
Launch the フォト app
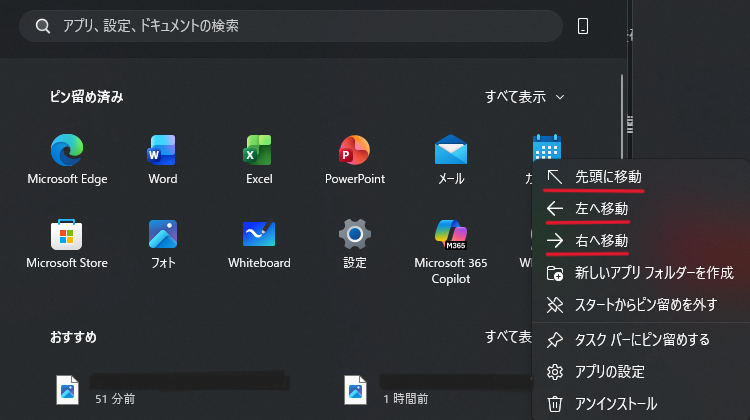click(163, 243)
